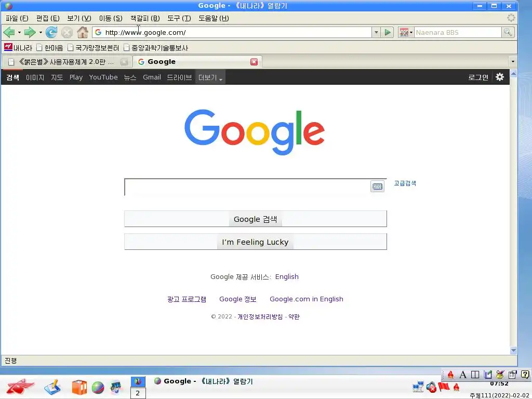The height and width of the screenshot is (399, 532).
Task: Open the Google settings gear icon
Action: [499, 77]
